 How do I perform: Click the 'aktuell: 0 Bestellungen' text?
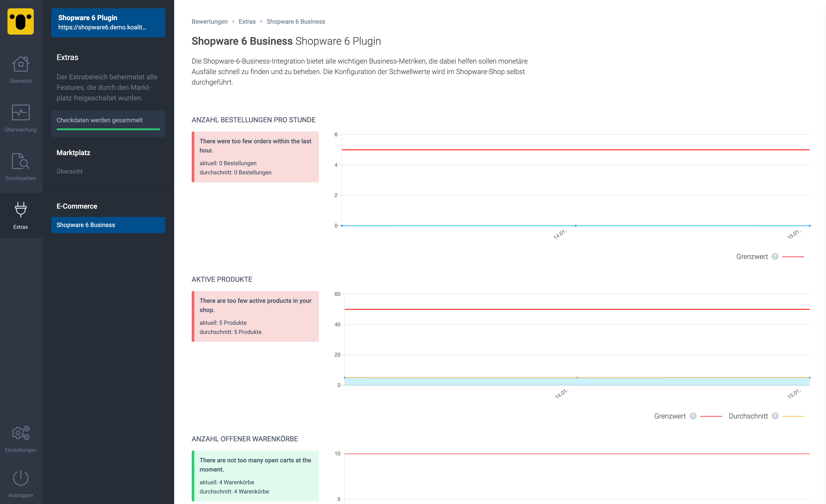pyautogui.click(x=228, y=163)
